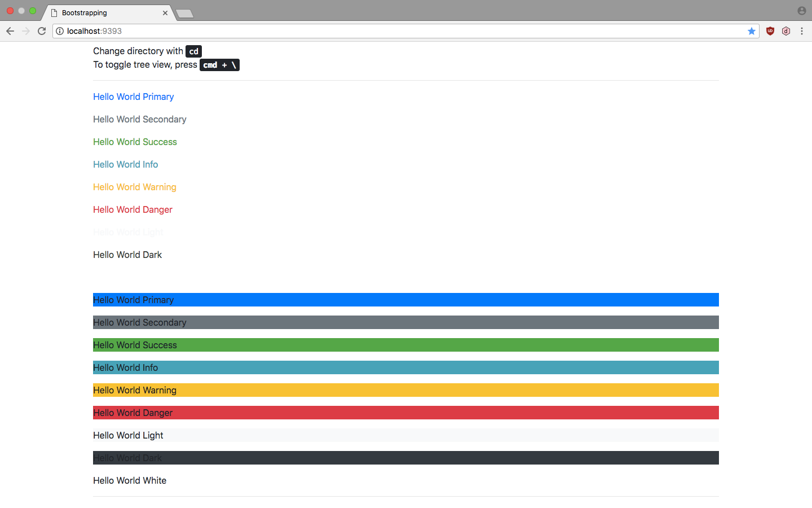This screenshot has height=508, width=812.
Task: Click the Hello World Danger link
Action: [x=133, y=209]
